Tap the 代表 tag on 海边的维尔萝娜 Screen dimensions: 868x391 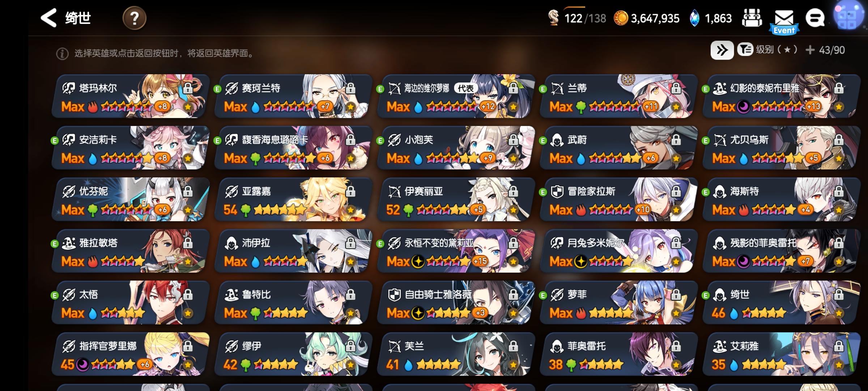[466, 88]
